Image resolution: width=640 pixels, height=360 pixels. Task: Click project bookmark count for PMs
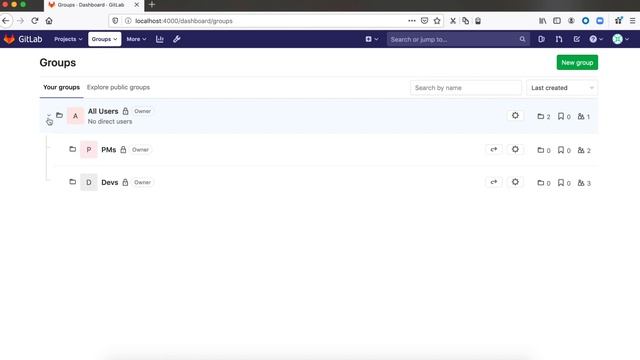pyautogui.click(x=564, y=150)
